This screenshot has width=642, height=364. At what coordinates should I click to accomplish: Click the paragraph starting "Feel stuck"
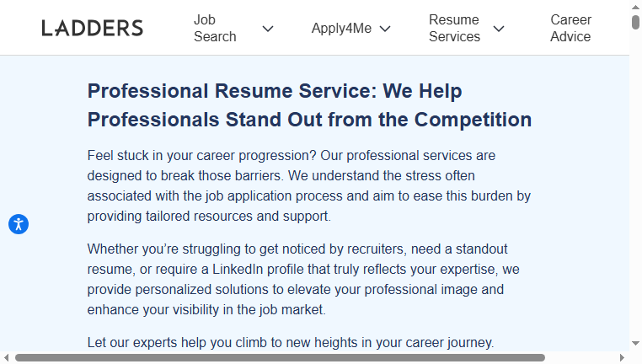[x=309, y=186]
